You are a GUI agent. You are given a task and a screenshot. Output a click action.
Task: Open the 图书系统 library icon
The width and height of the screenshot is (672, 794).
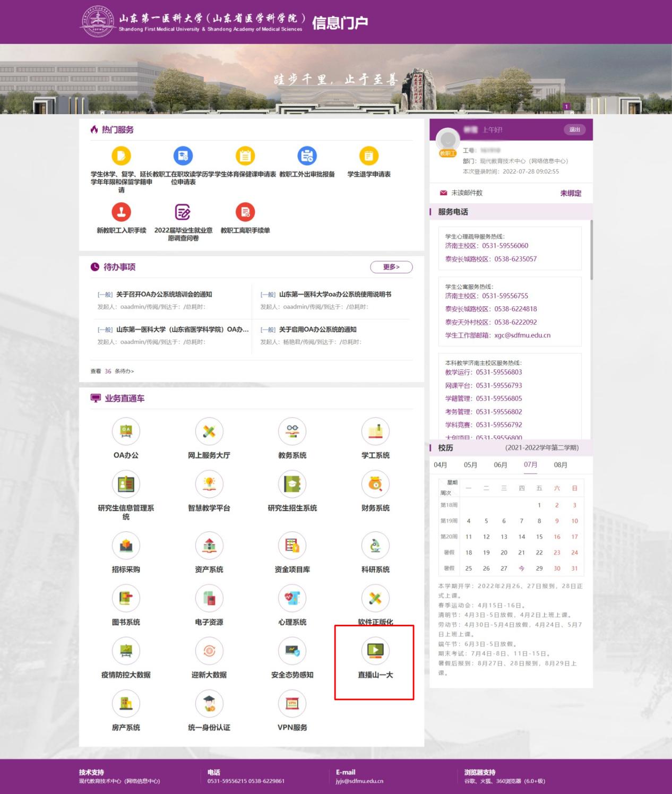(126, 598)
